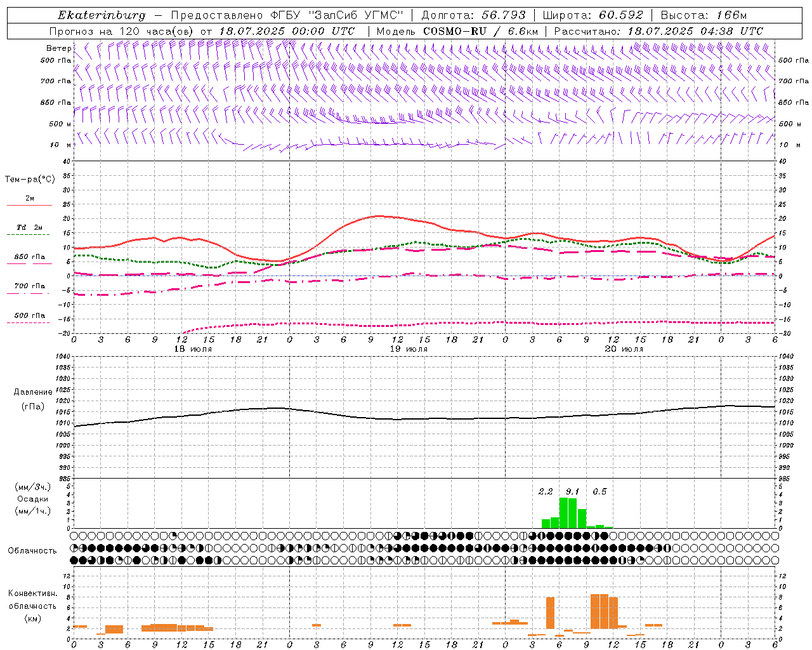Click the "Конвективн." convective cloud label
Image resolution: width=812 pixels, height=650 pixels.
(32, 594)
